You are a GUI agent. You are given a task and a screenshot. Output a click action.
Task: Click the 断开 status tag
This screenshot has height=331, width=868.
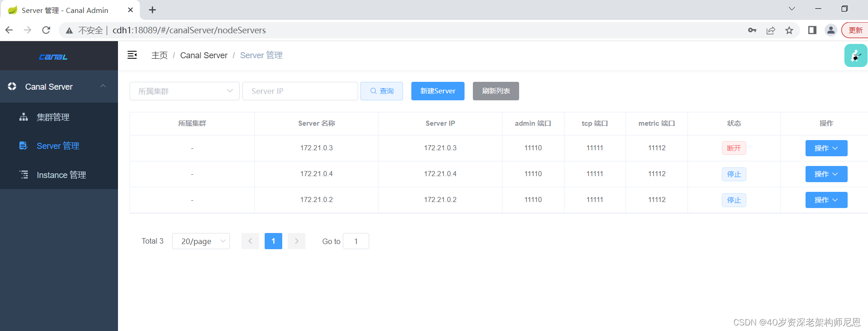[x=734, y=148]
